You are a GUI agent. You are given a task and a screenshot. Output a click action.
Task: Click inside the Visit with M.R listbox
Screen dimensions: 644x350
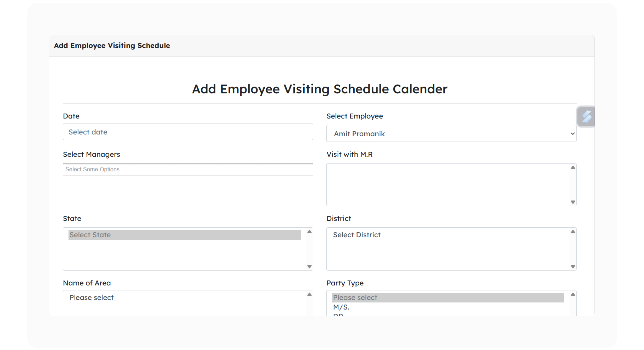coord(447,185)
